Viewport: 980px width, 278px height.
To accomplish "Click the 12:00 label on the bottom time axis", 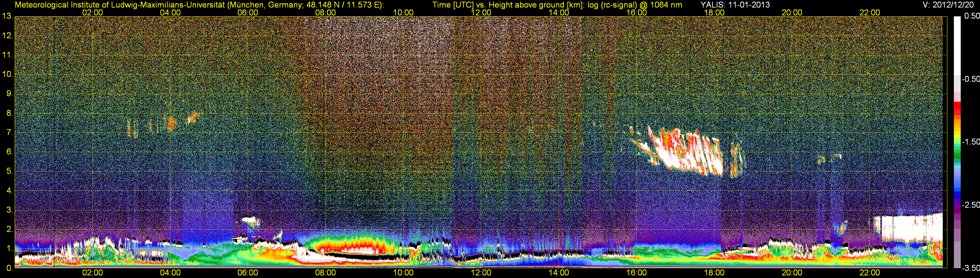I will point(481,273).
